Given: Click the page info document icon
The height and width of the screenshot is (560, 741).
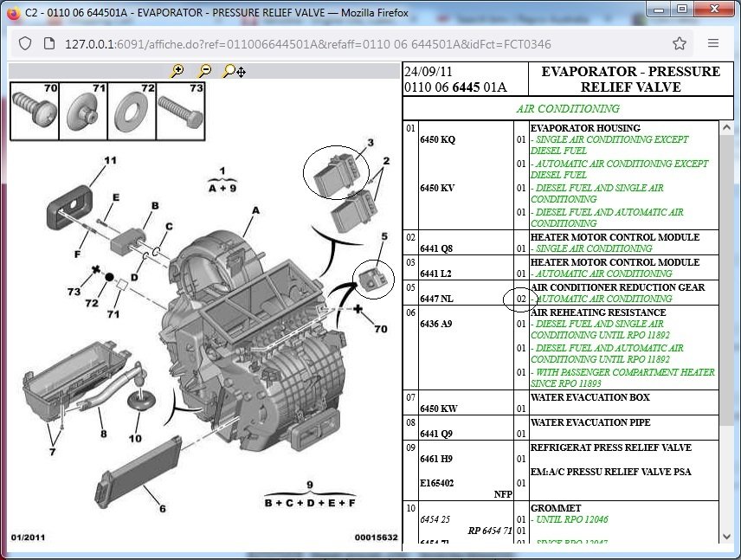Looking at the screenshot, I should 49,44.
